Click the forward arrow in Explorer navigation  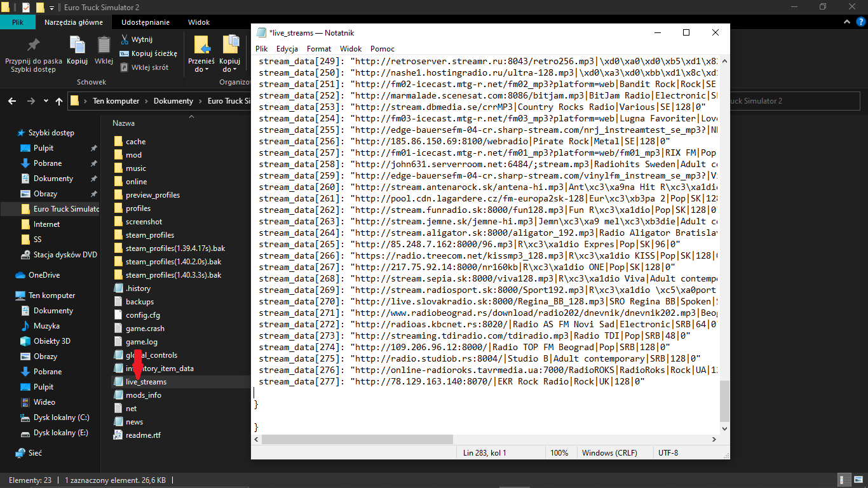click(31, 101)
